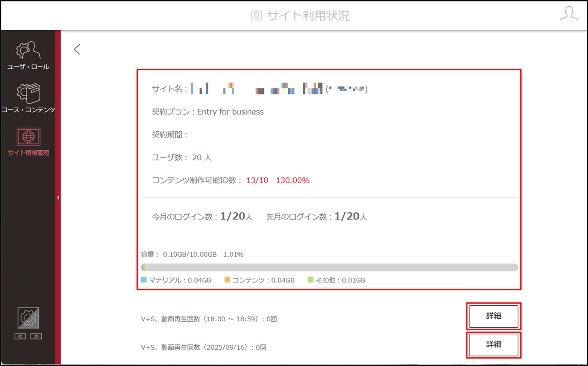The height and width of the screenshot is (366, 588).
Task: Open the user profile icon in header
Action: click(569, 14)
